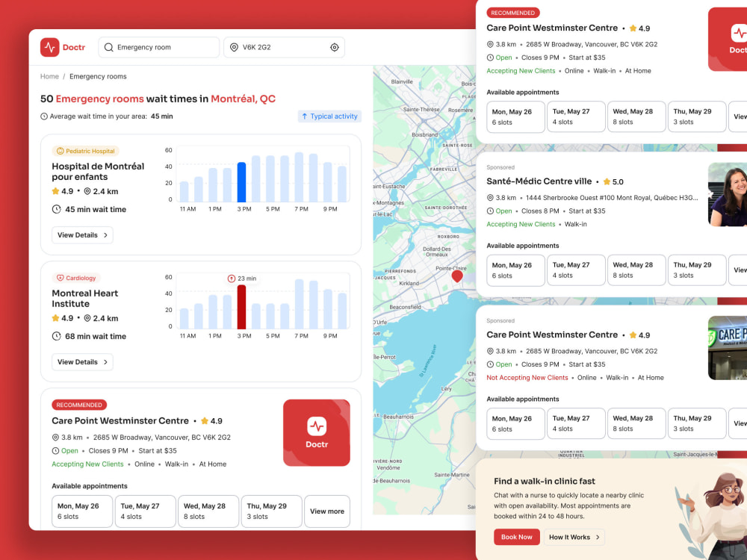Screen dimensions: 747x560
Task: Click the Pediatric Hospital tag
Action: pyautogui.click(x=86, y=151)
